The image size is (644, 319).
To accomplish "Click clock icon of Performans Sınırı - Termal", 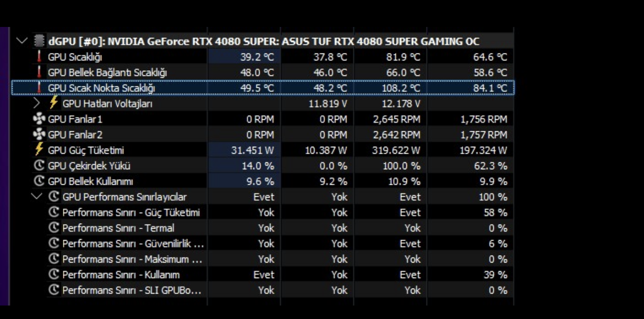I will (x=54, y=228).
